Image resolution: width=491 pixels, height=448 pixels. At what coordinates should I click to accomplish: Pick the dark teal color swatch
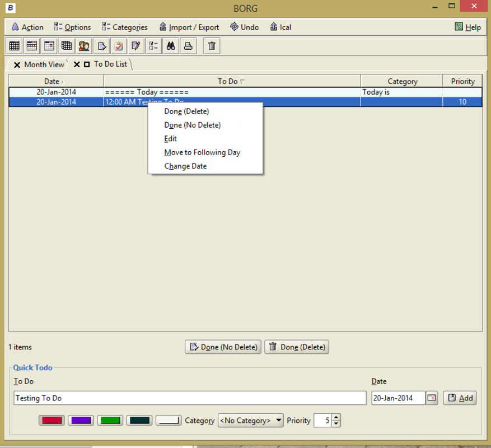tap(139, 421)
